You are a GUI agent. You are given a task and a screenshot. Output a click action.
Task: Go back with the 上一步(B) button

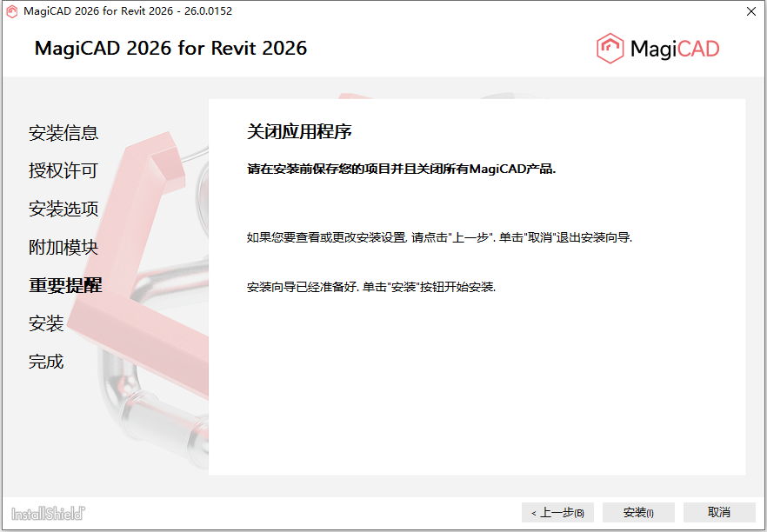tap(557, 513)
